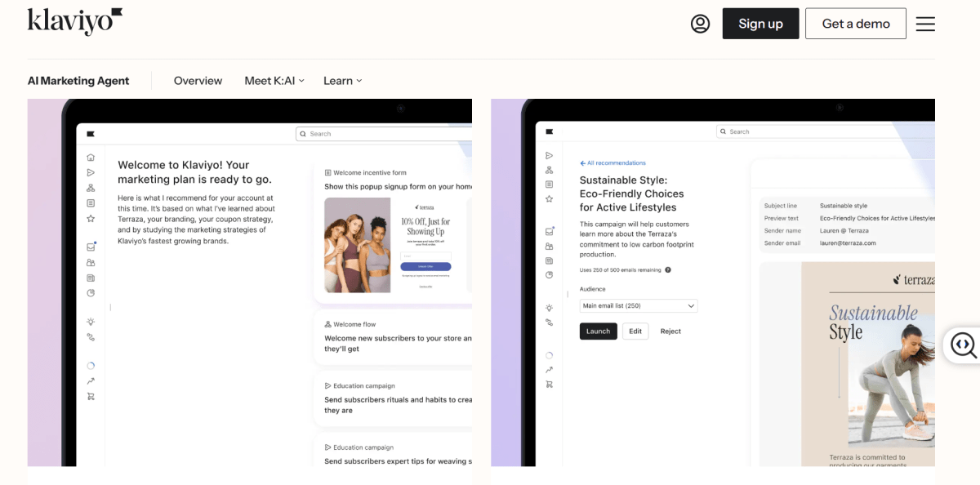Click Campaigns arrow icon in Welcome screen sidebar
Image resolution: width=980 pixels, height=485 pixels.
click(x=91, y=172)
